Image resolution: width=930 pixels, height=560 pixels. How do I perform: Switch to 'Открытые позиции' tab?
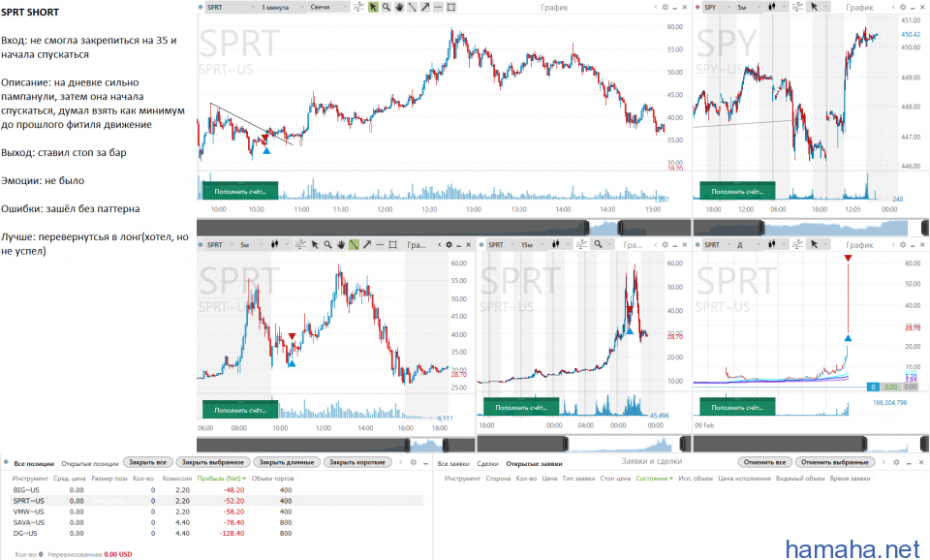pos(89,464)
